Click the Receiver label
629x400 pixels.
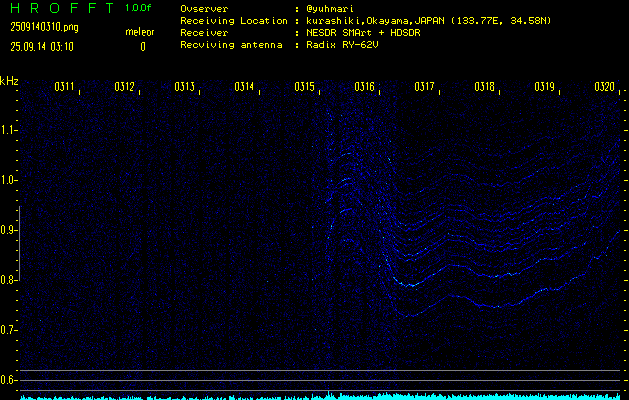(204, 33)
